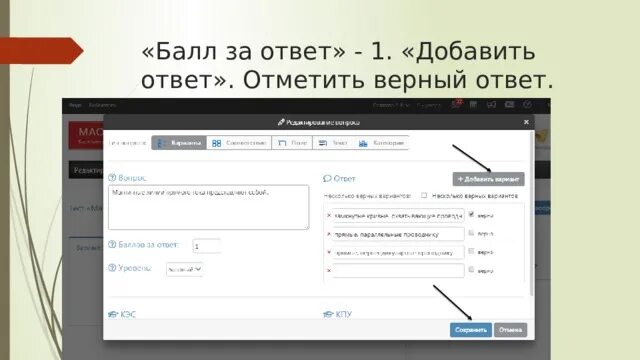This screenshot has width=640, height=360.
Task: Click the megaphone icon in the top bar
Action: pos(491,104)
